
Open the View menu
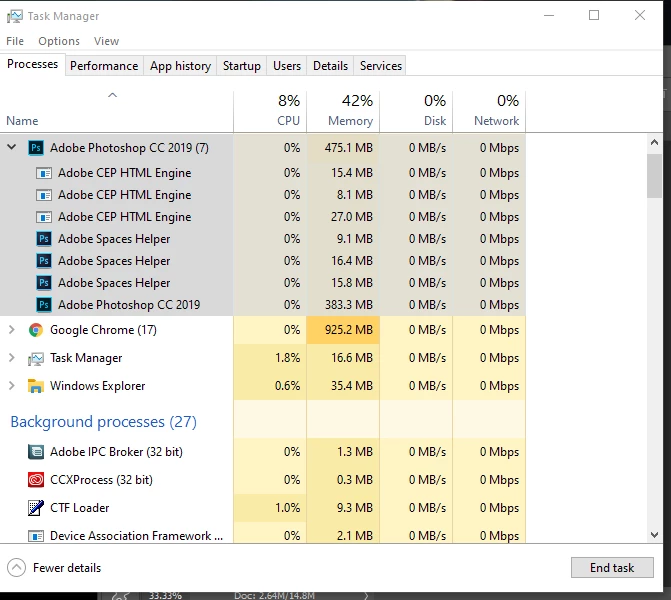coord(107,41)
